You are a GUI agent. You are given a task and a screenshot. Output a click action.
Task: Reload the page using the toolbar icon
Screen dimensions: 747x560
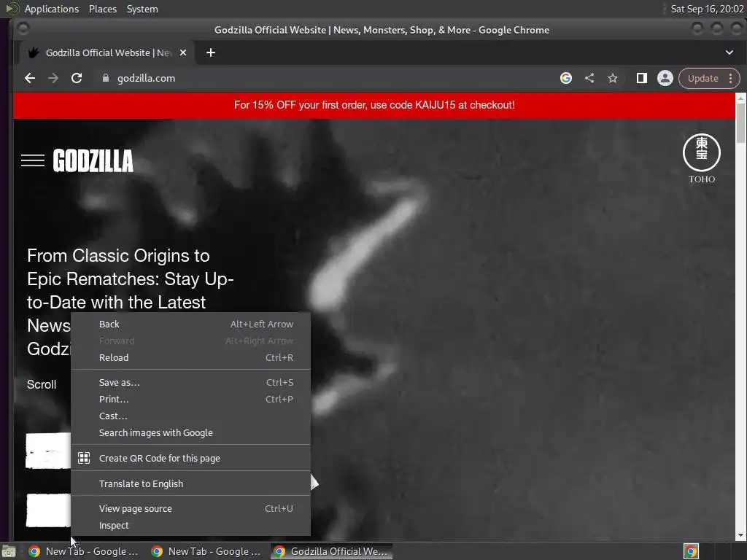tap(77, 78)
